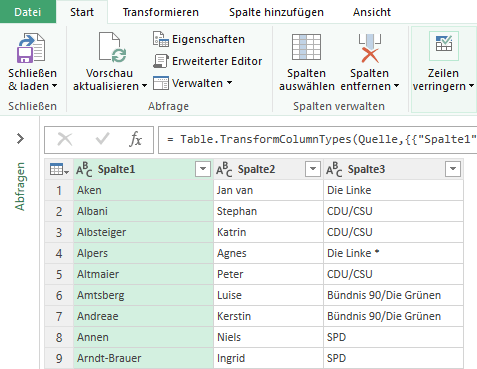Open the Datei tab
Viewport: 477px width, 369px height.
click(x=28, y=12)
